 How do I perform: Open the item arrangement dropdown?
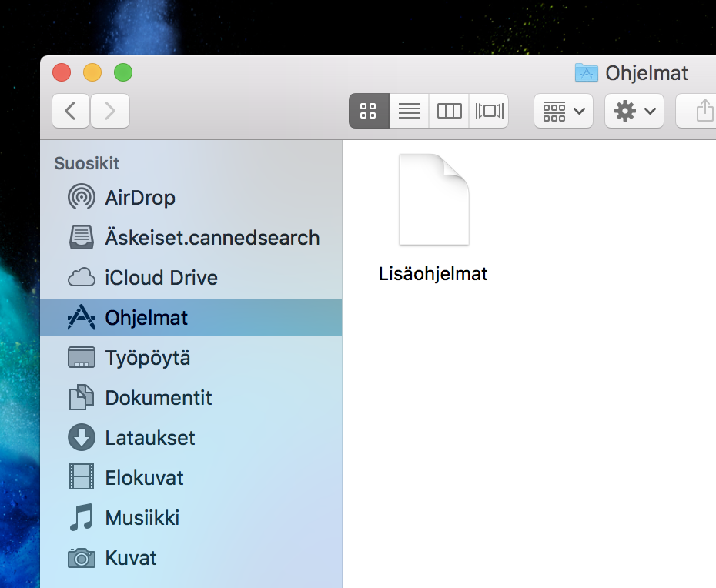[x=564, y=111]
